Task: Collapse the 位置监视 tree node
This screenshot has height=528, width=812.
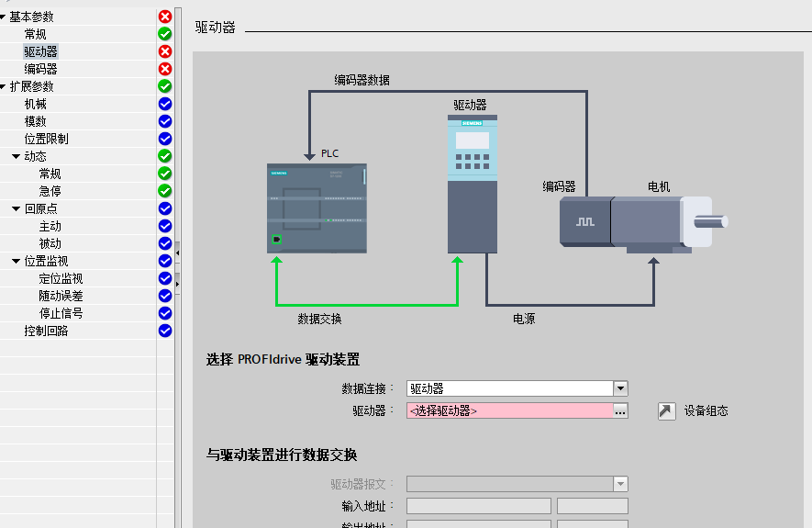Action: point(17,261)
